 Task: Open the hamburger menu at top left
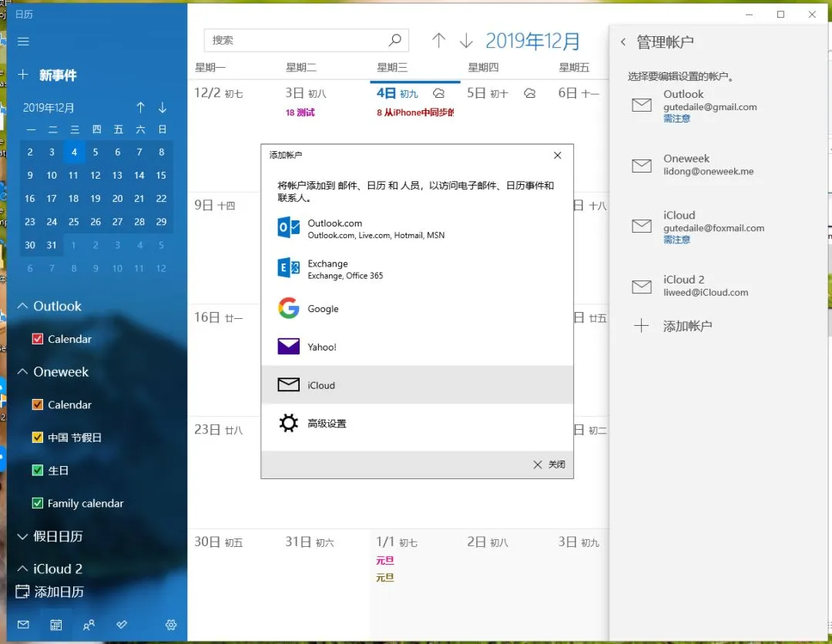(x=22, y=41)
